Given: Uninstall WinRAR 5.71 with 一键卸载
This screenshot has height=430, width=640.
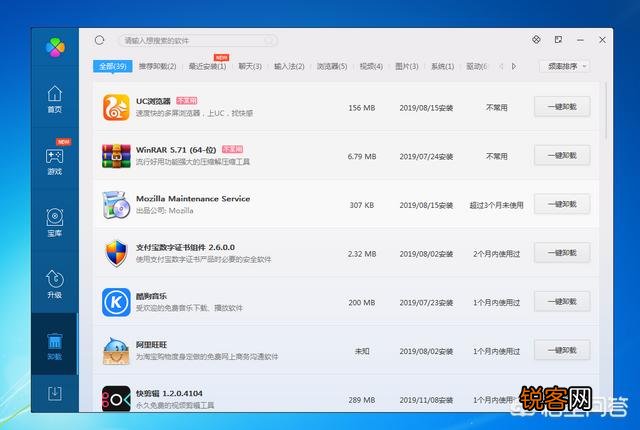Looking at the screenshot, I should 562,155.
